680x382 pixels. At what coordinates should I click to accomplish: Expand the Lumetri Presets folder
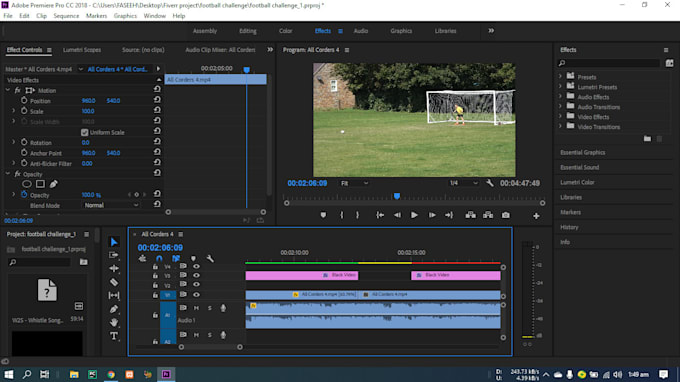(560, 87)
